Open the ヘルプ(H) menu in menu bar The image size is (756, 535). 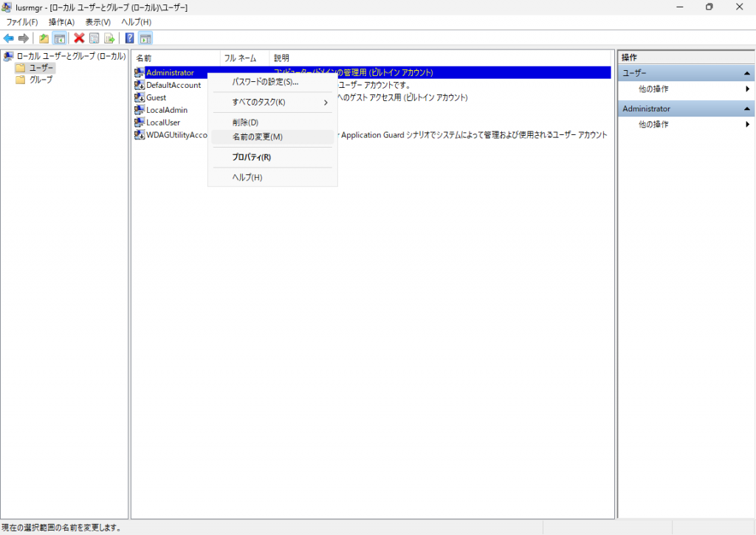(137, 22)
